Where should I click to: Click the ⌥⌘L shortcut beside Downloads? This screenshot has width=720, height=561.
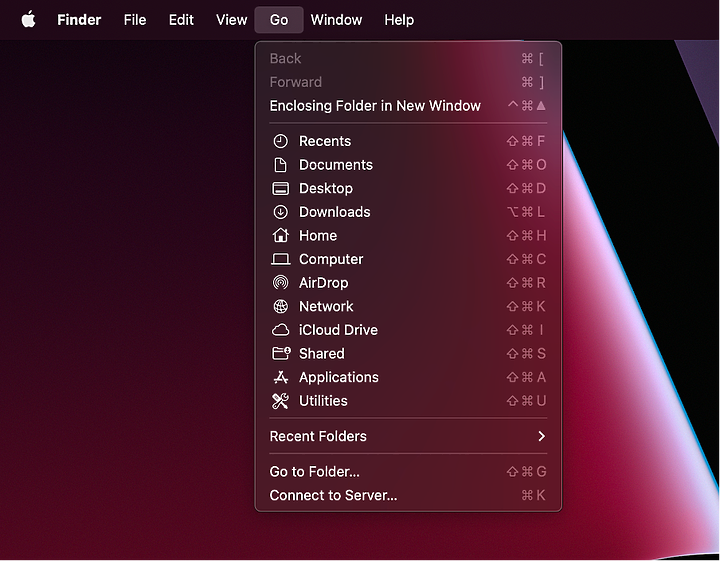coord(526,212)
